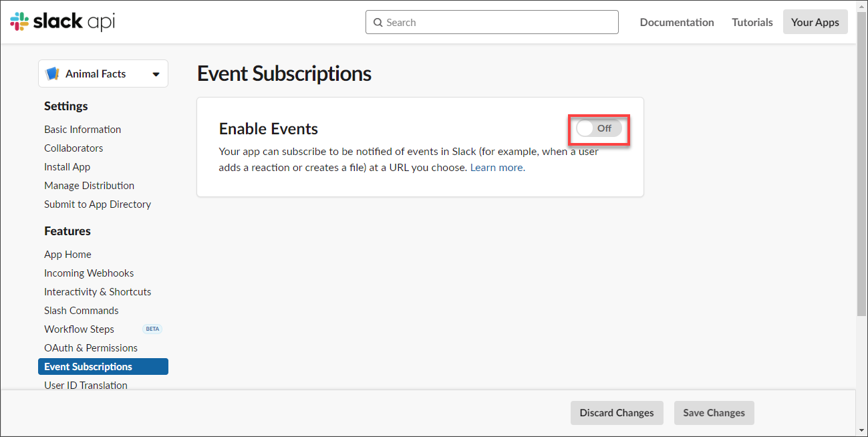Open OAuth & Permissions page
The width and height of the screenshot is (868, 437).
(x=91, y=348)
